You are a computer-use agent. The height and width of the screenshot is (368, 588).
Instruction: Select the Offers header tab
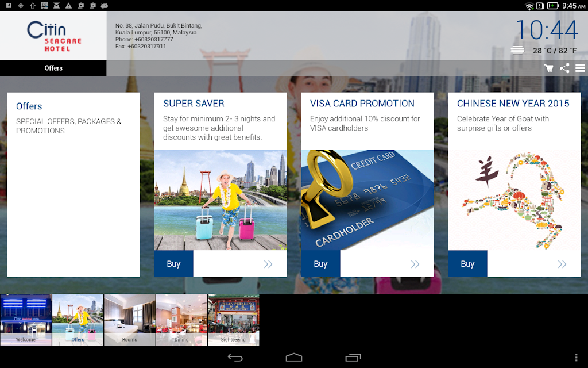53,68
